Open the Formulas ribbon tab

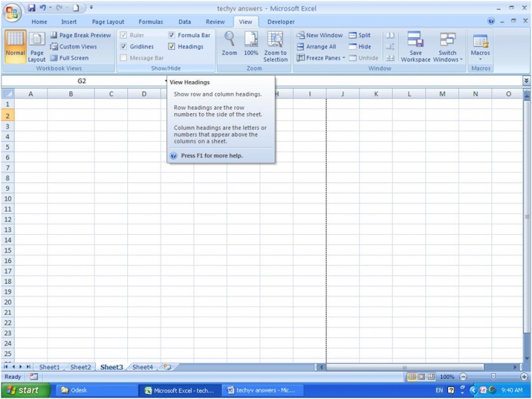(x=150, y=22)
